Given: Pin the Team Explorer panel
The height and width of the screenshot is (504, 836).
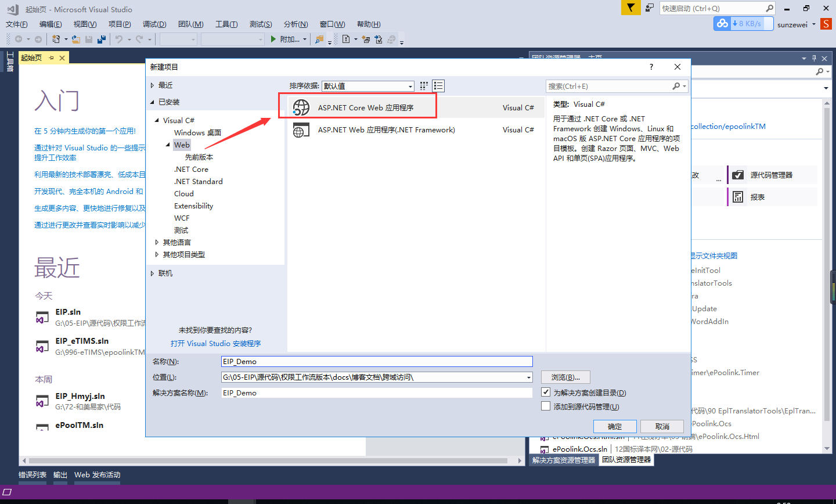Looking at the screenshot, I should [x=814, y=58].
